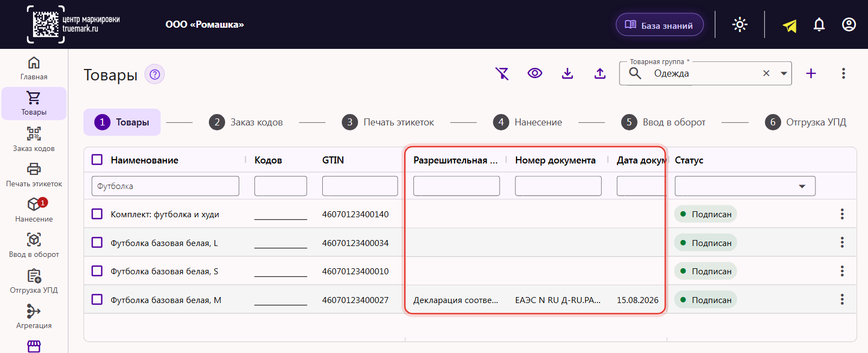Click the Разрешительная filter input
868x353 pixels.
(456, 186)
